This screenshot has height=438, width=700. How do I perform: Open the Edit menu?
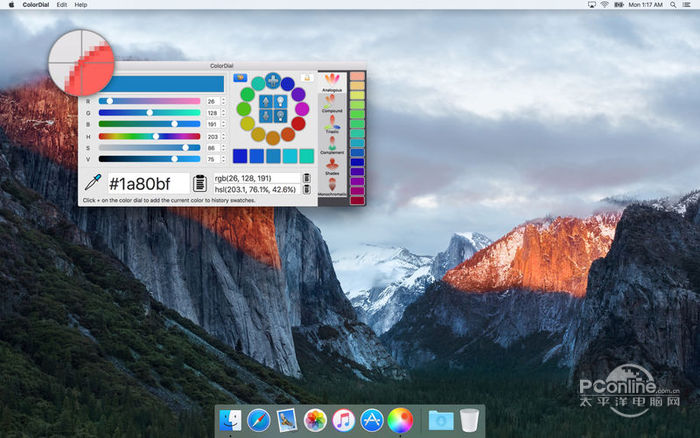point(62,4)
